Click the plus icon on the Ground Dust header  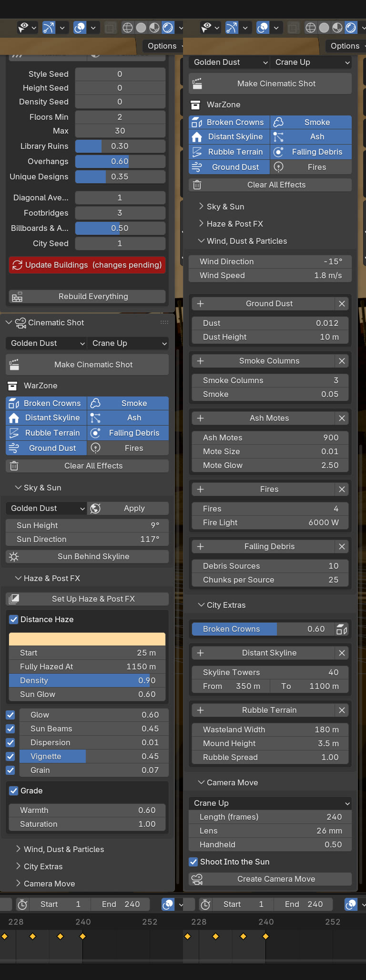click(x=201, y=304)
